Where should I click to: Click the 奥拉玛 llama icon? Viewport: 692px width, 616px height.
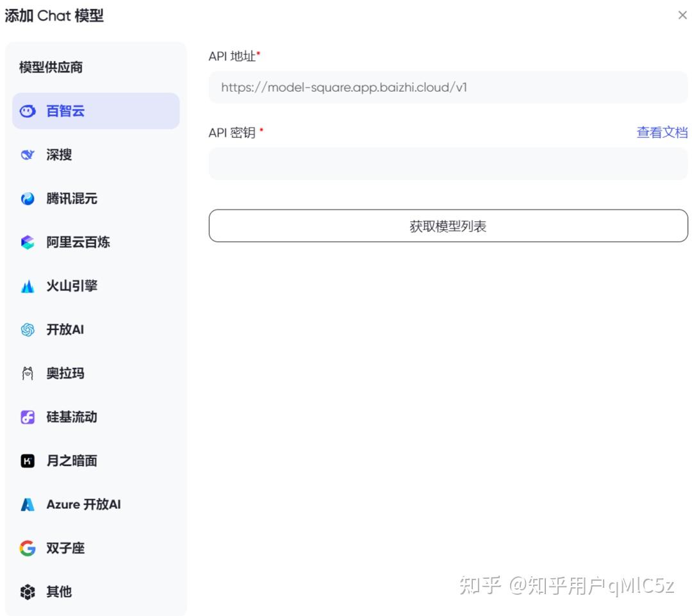click(28, 374)
